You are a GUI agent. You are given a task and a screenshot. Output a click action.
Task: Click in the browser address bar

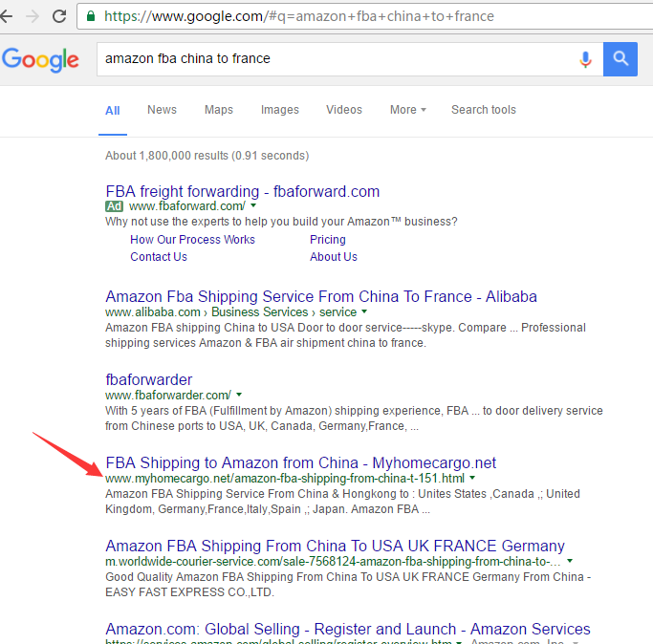click(364, 16)
